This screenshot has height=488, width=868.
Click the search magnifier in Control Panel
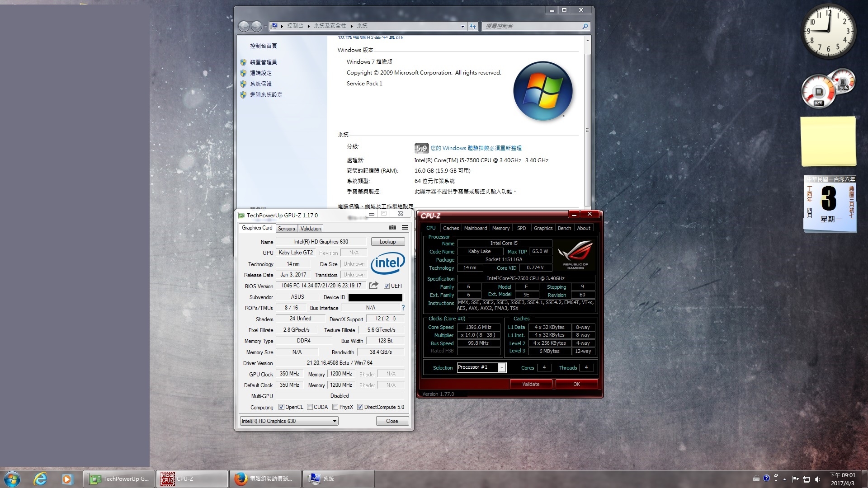pyautogui.click(x=585, y=26)
